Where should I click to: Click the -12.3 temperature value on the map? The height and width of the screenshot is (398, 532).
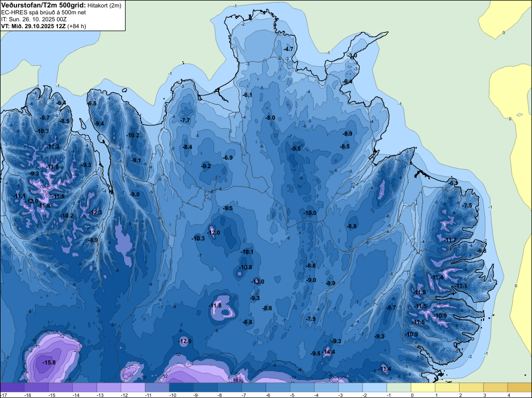click(95, 212)
